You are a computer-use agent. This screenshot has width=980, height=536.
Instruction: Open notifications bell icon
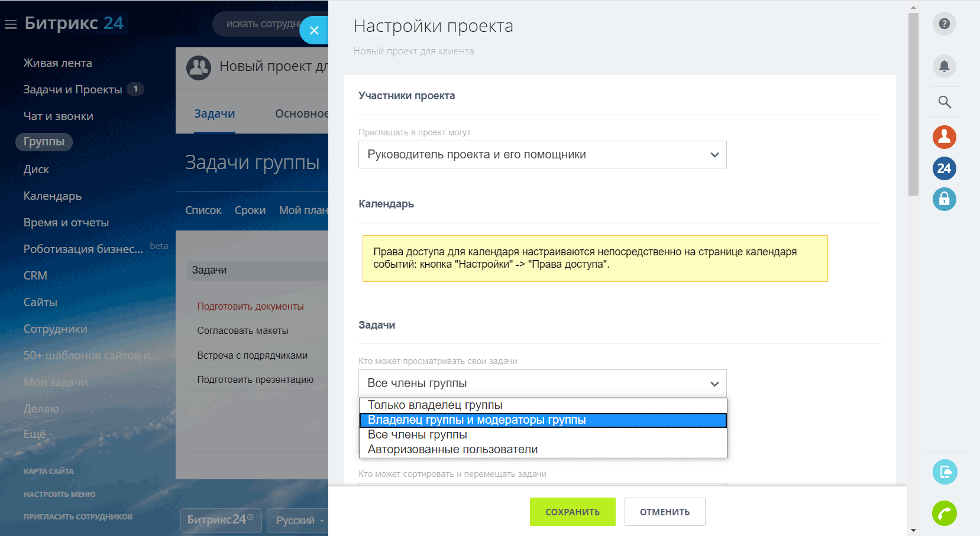pos(944,66)
